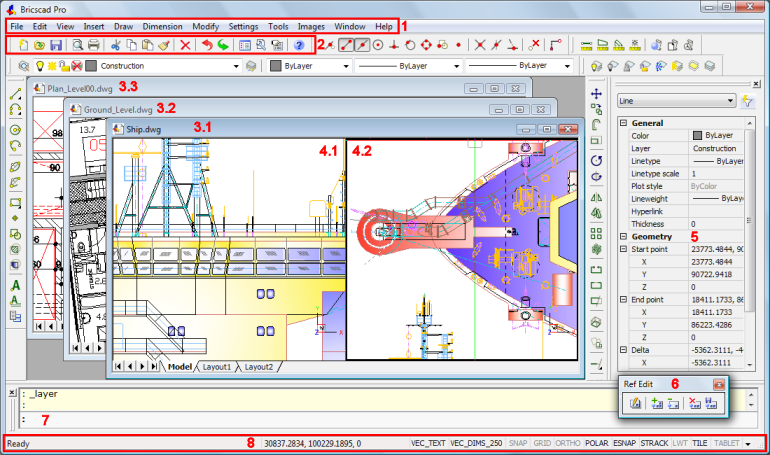Open the File menu

coord(17,27)
